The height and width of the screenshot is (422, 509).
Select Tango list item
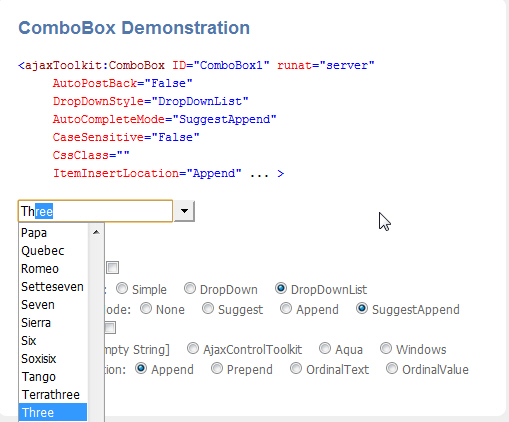click(x=53, y=377)
